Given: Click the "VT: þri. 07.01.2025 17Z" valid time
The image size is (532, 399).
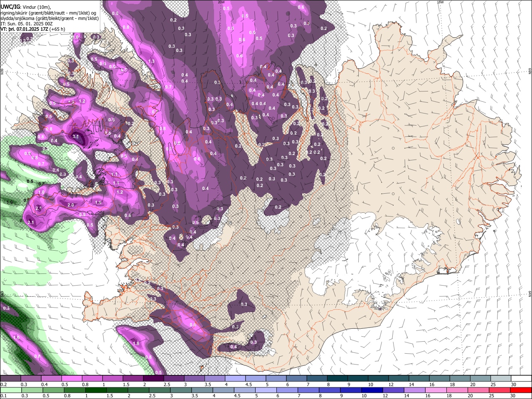Looking at the screenshot, I should pyautogui.click(x=24, y=30).
